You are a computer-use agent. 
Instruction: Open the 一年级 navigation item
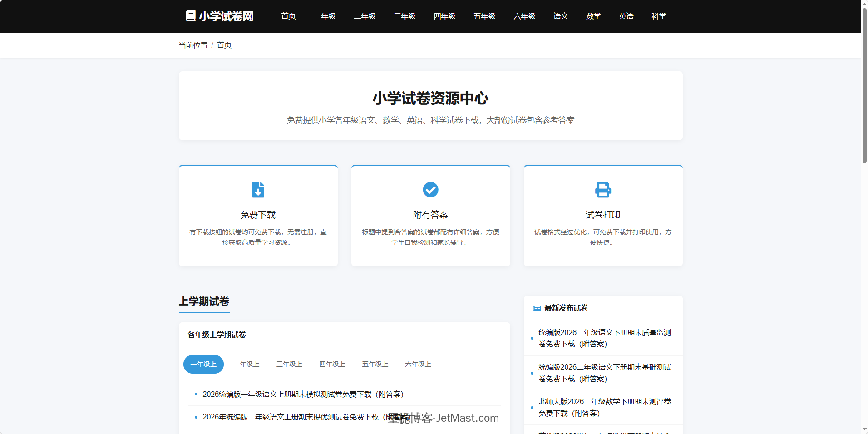click(x=325, y=16)
